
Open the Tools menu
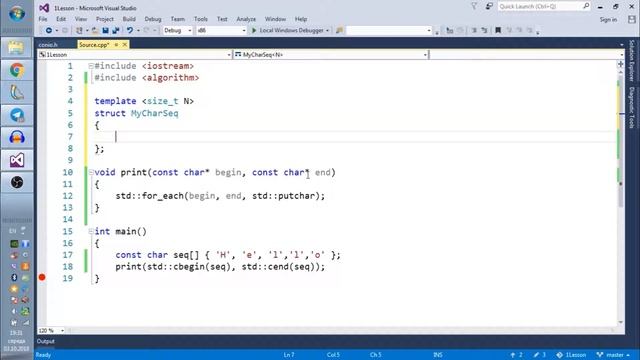coord(201,19)
